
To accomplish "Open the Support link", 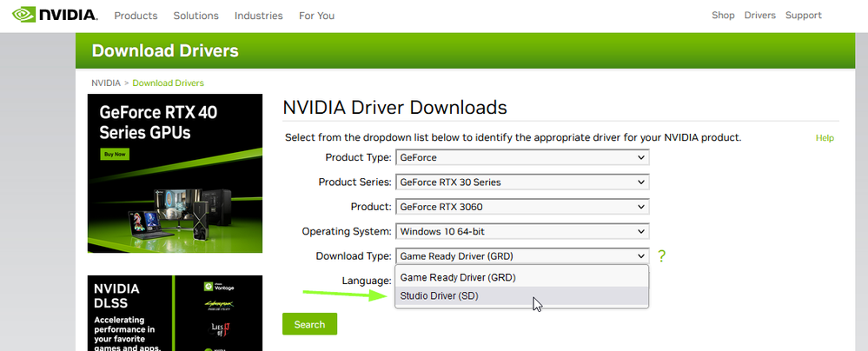I will (803, 16).
